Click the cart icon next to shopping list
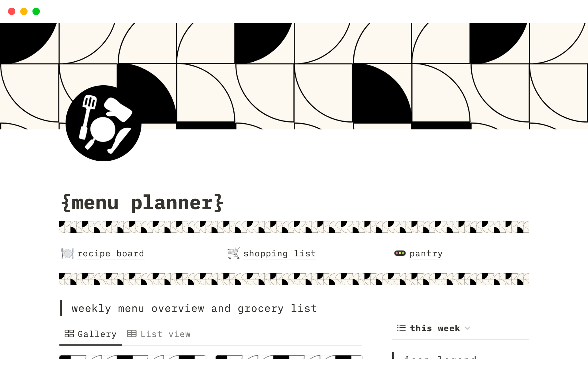 click(234, 253)
